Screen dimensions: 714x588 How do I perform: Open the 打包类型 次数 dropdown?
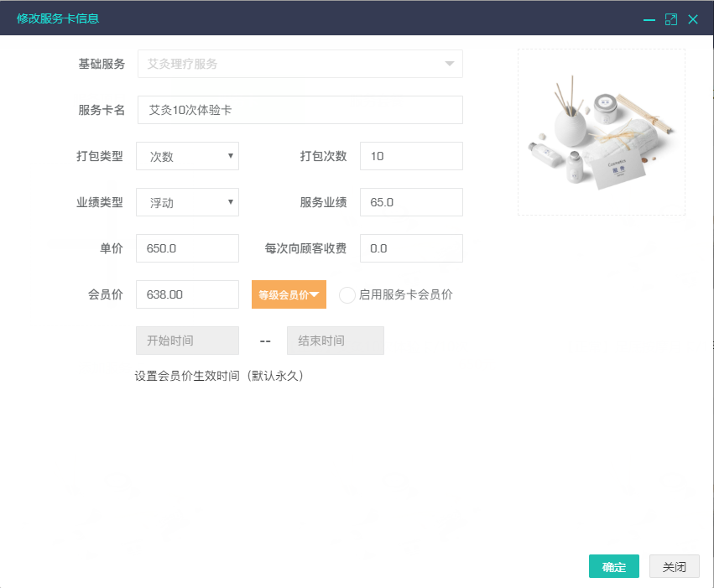tap(188, 156)
